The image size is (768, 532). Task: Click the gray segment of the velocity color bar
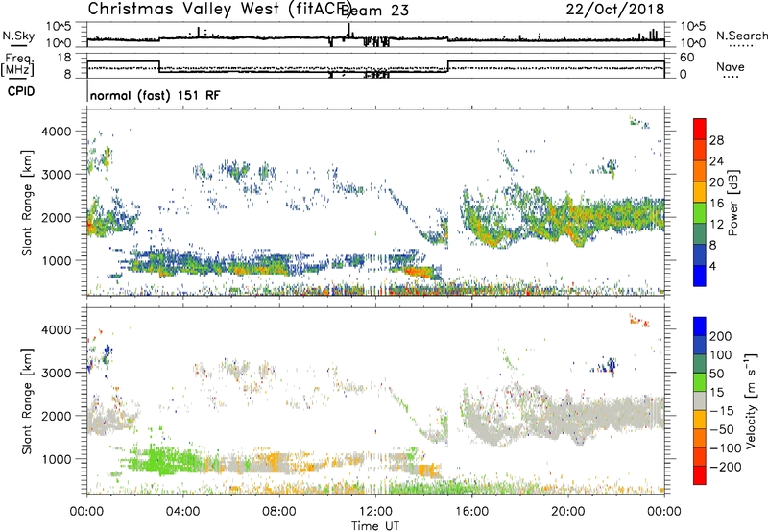point(700,401)
